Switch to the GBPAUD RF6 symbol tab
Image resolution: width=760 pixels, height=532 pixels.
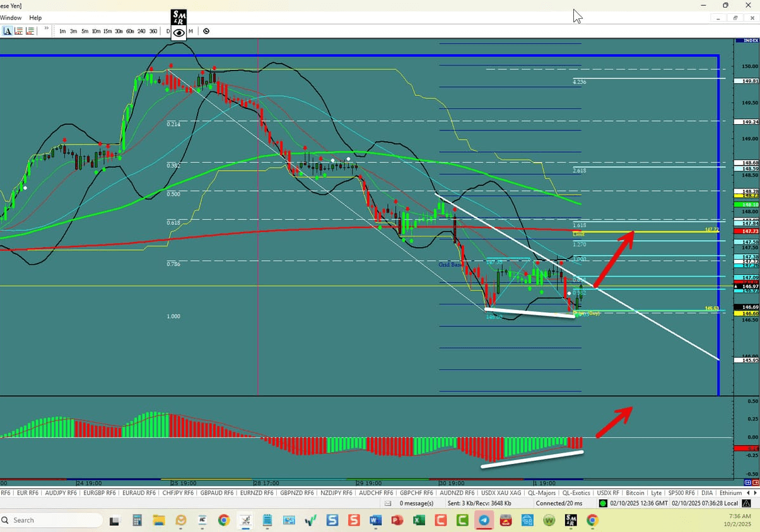(217, 492)
